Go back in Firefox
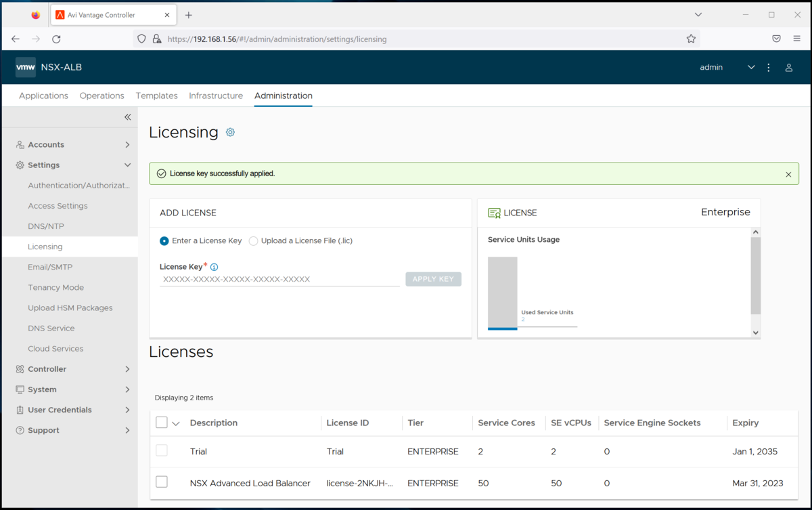Image resolution: width=812 pixels, height=510 pixels. tap(16, 39)
